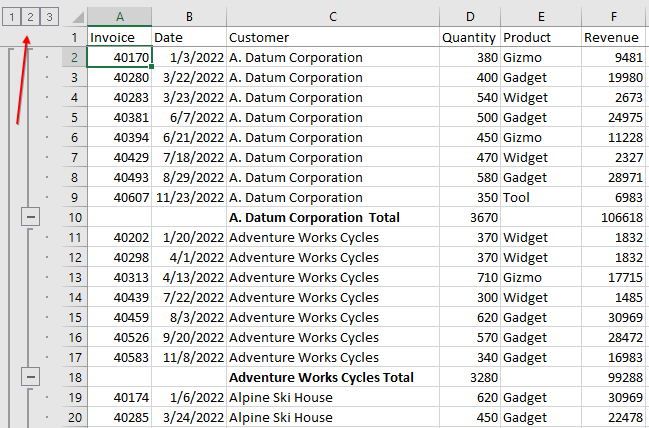Collapse the A. Datum Corporation group

click(x=30, y=217)
